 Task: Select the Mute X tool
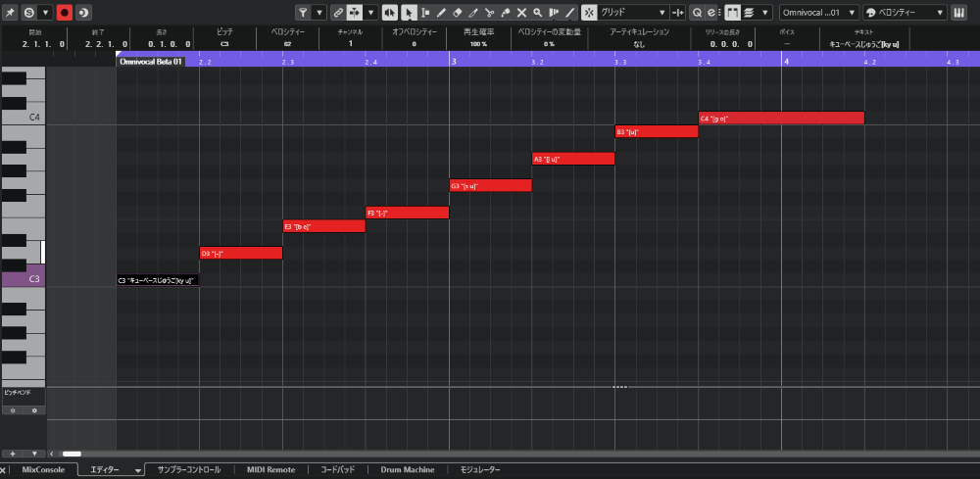[x=521, y=13]
